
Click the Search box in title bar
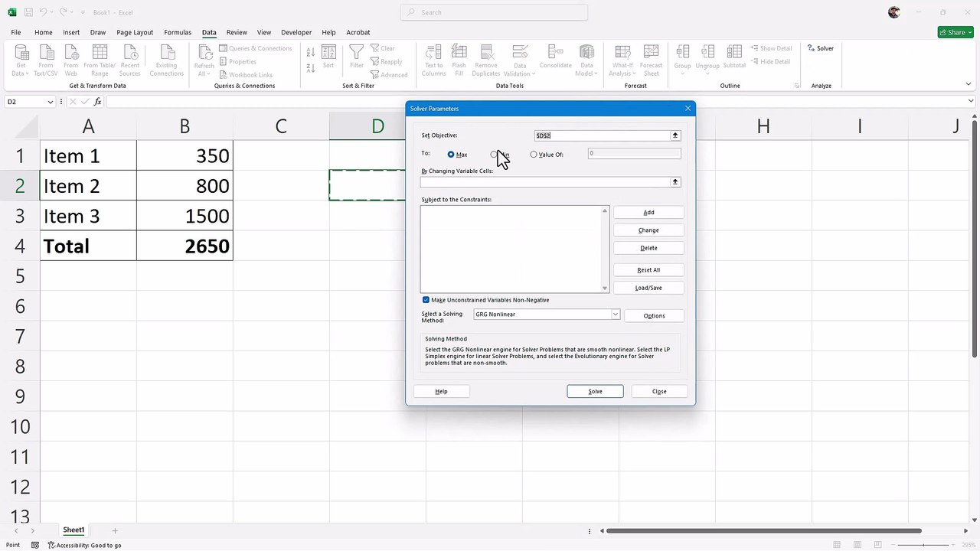494,12
